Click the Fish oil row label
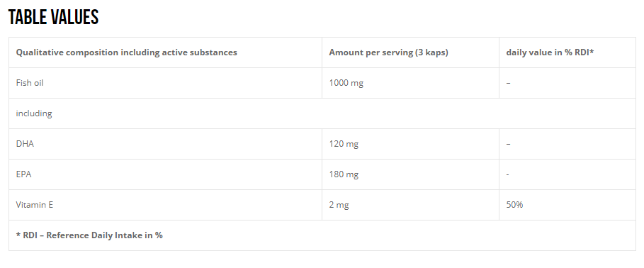Viewport: 644px width, 268px height. (x=30, y=83)
